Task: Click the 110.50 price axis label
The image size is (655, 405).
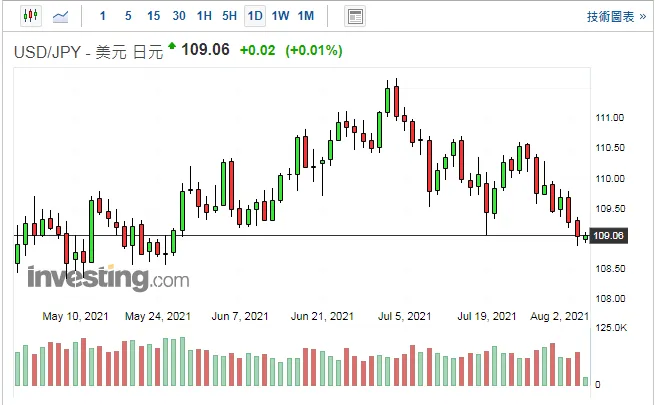Action: tap(609, 148)
